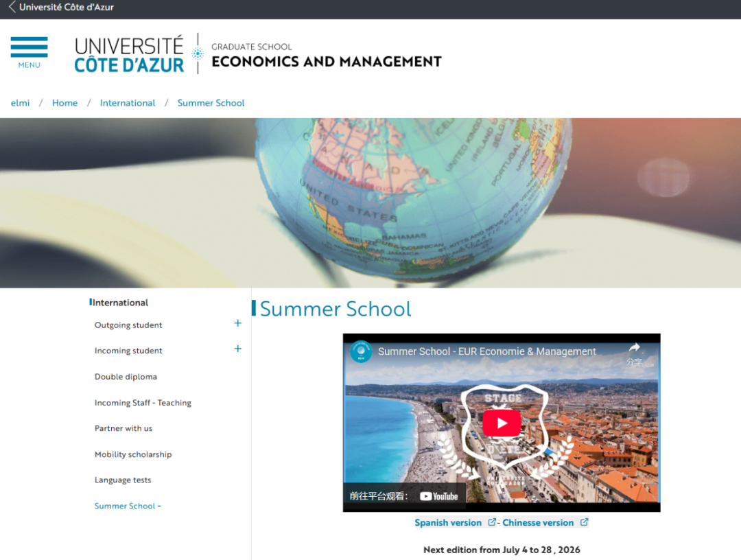Click the Université Côte d'Azur logo

click(x=130, y=54)
